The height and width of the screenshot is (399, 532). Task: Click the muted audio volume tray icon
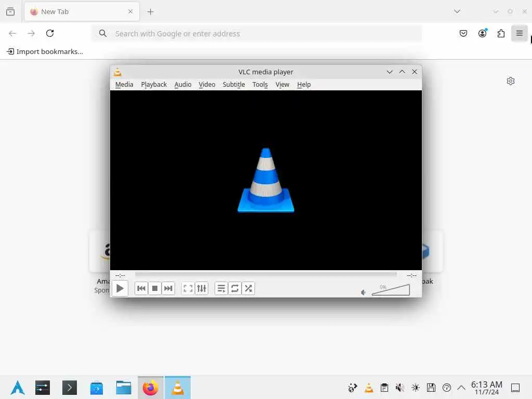(x=400, y=388)
